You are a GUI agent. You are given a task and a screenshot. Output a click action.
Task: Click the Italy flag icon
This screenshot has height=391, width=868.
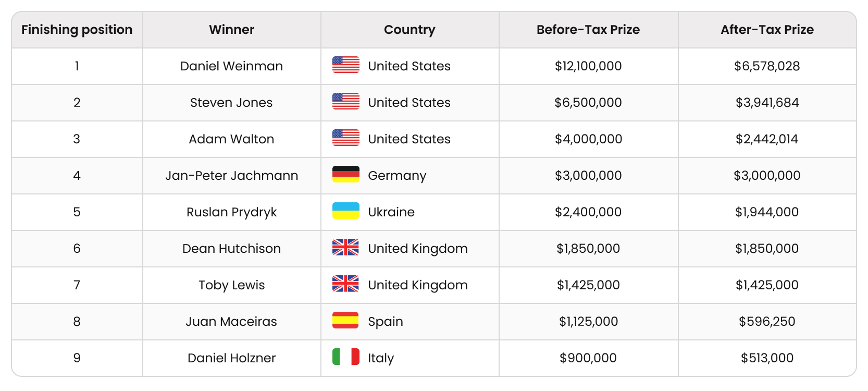346,357
